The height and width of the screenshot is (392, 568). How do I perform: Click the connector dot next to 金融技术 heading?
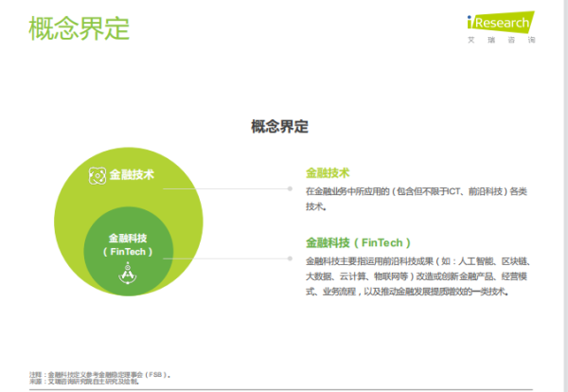(290, 188)
